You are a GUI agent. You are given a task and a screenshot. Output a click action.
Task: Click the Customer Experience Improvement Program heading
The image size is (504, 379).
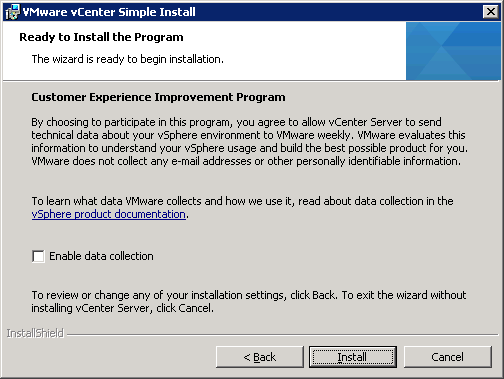[x=158, y=97]
